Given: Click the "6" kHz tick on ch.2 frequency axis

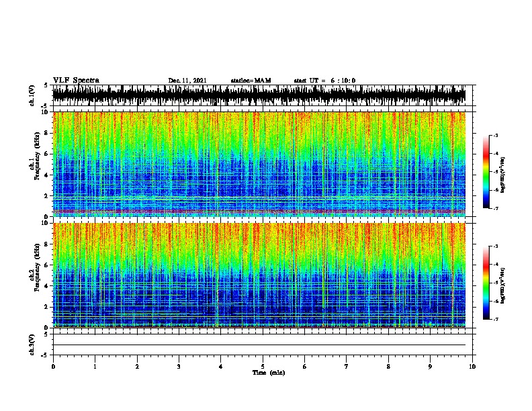Looking at the screenshot, I should [x=46, y=265].
